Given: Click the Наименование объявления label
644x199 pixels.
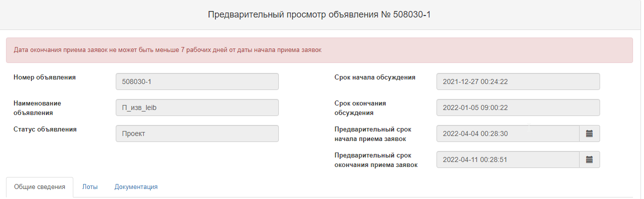Looking at the screenshot, I should (37, 107).
